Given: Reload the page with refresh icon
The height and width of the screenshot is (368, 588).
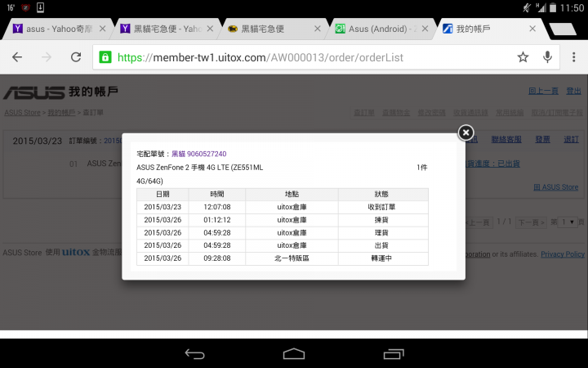Looking at the screenshot, I should pos(76,57).
